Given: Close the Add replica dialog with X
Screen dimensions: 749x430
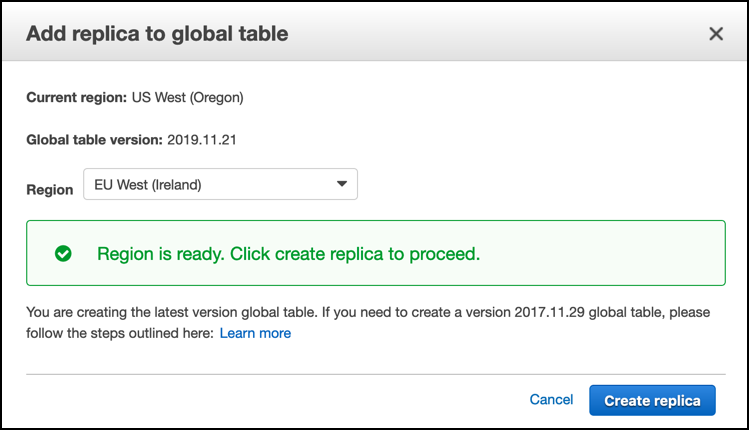Looking at the screenshot, I should (x=716, y=34).
